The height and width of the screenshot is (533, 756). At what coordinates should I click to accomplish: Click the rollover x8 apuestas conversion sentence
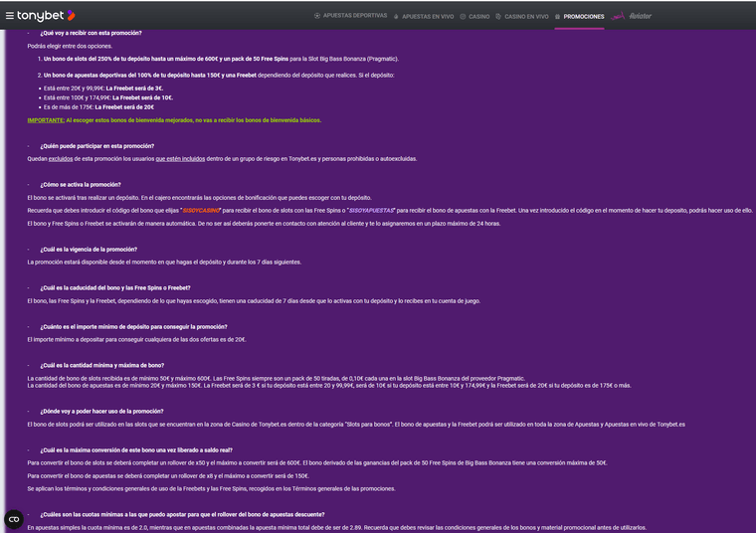click(168, 475)
